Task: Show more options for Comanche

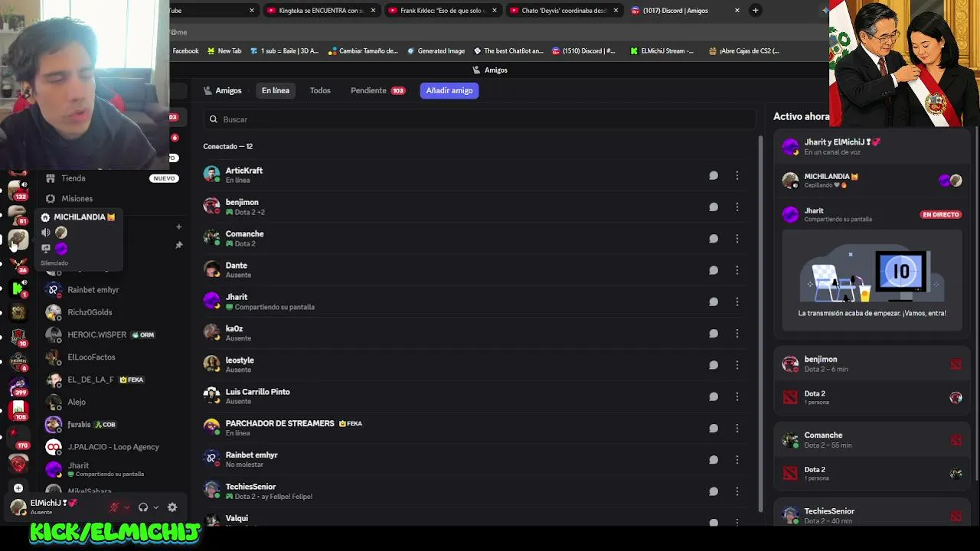Action: pyautogui.click(x=737, y=239)
